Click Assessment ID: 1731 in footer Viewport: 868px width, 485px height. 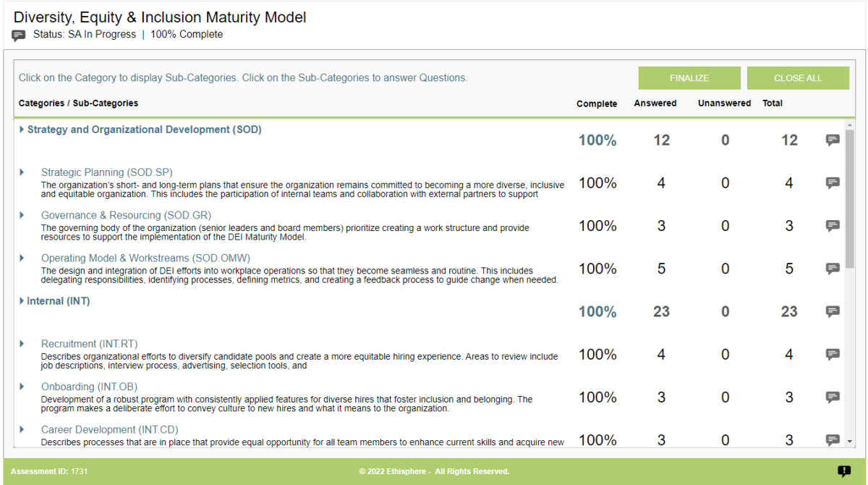[x=49, y=471]
